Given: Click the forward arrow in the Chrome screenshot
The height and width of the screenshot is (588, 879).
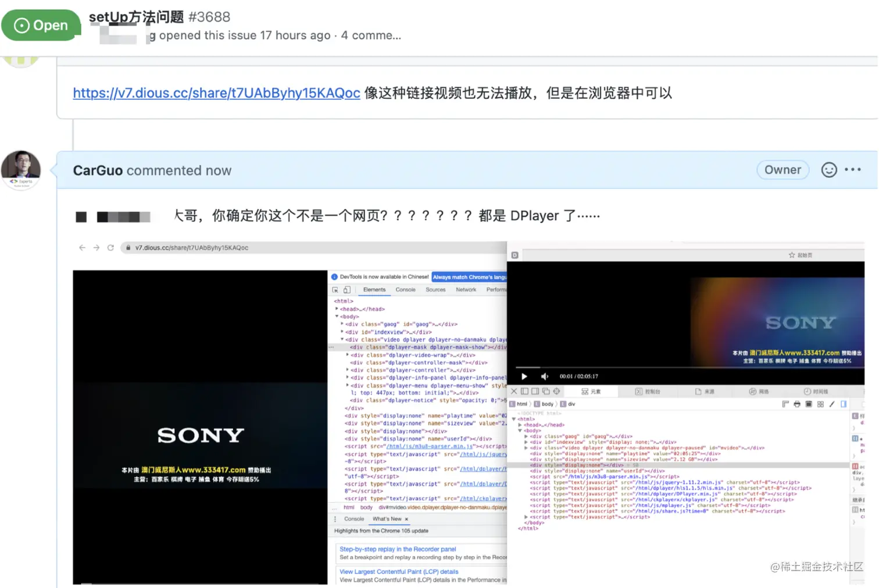Looking at the screenshot, I should tap(97, 248).
